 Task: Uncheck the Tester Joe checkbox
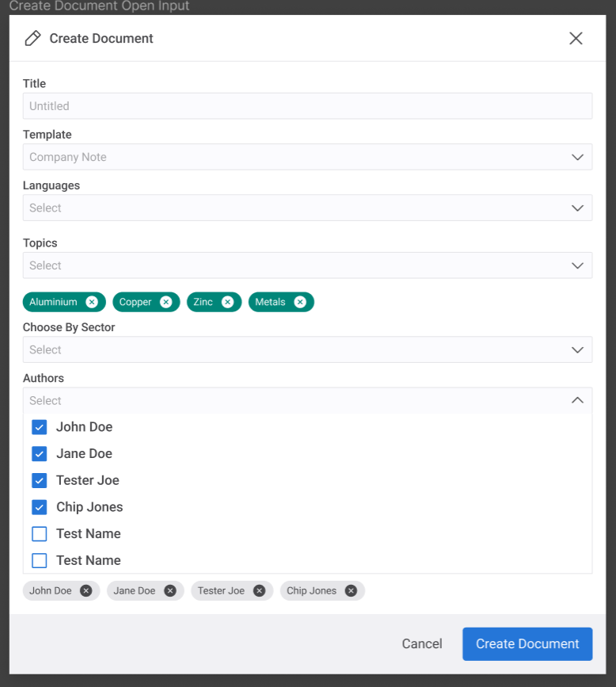(40, 480)
